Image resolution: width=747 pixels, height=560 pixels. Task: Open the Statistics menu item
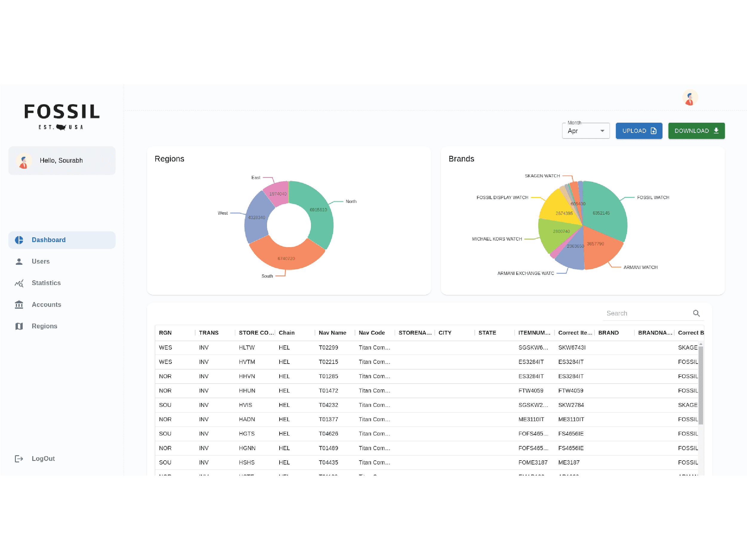pos(46,283)
